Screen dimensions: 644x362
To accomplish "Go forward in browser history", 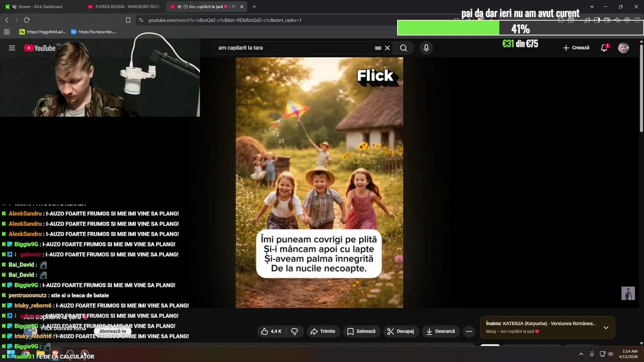I will [17, 20].
